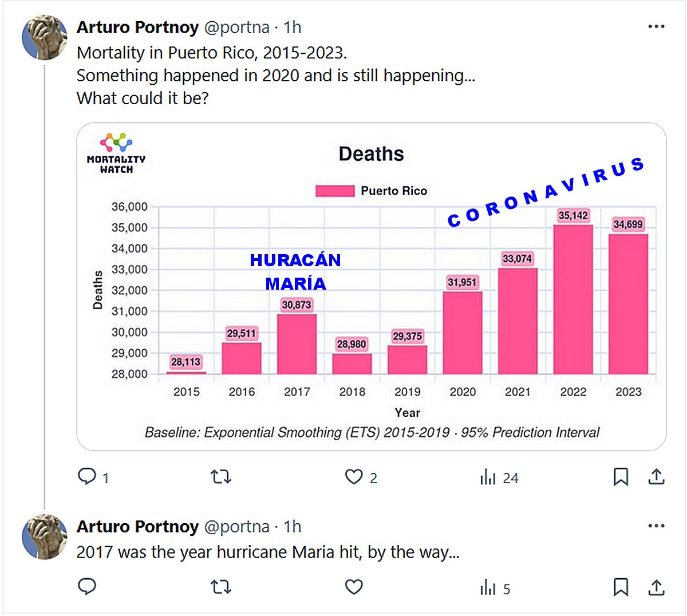Viewport: 687px width, 616px height.
Task: Click @portna handle on second tweet
Action: (x=236, y=527)
